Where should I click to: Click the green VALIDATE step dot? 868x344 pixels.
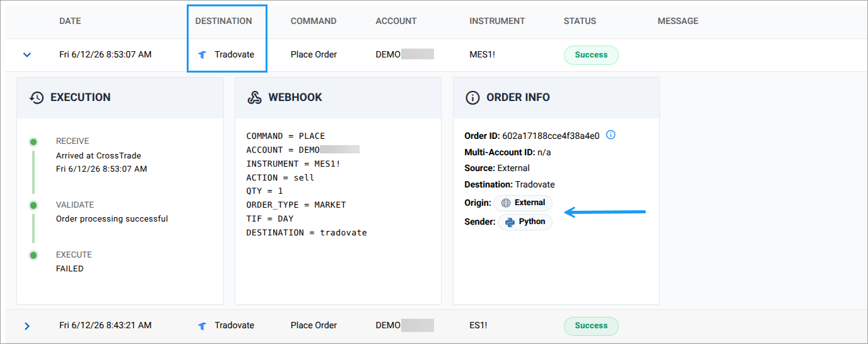(33, 205)
